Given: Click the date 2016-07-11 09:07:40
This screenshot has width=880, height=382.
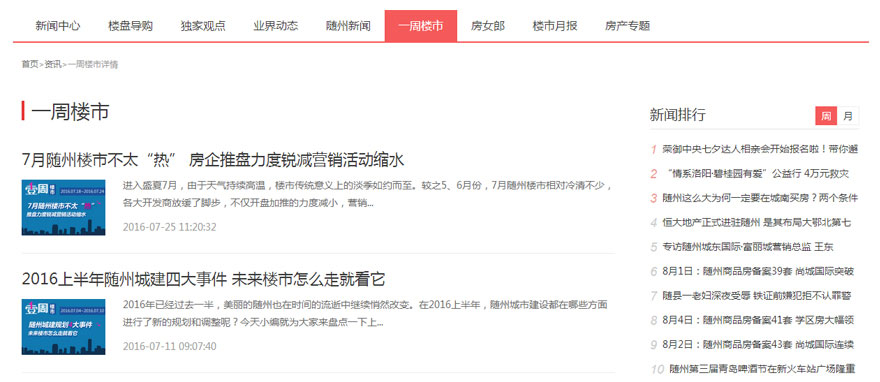Looking at the screenshot, I should point(169,346).
